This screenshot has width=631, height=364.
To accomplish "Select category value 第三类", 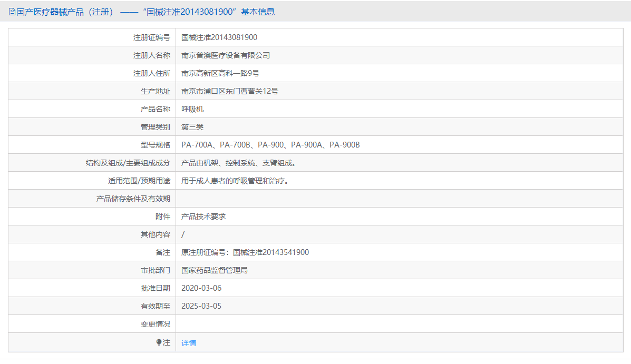I will pyautogui.click(x=192, y=127).
